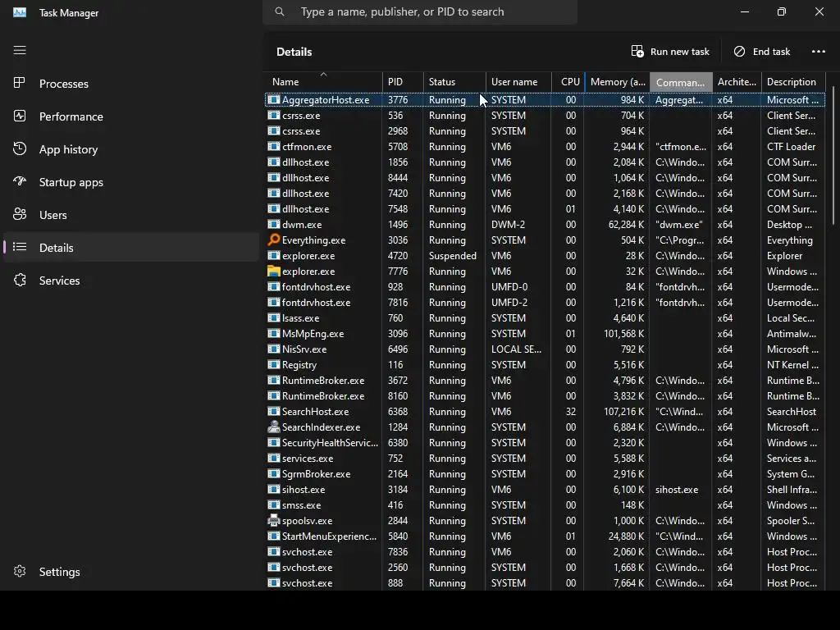
Task: Sort by the Name column header
Action: 323,82
